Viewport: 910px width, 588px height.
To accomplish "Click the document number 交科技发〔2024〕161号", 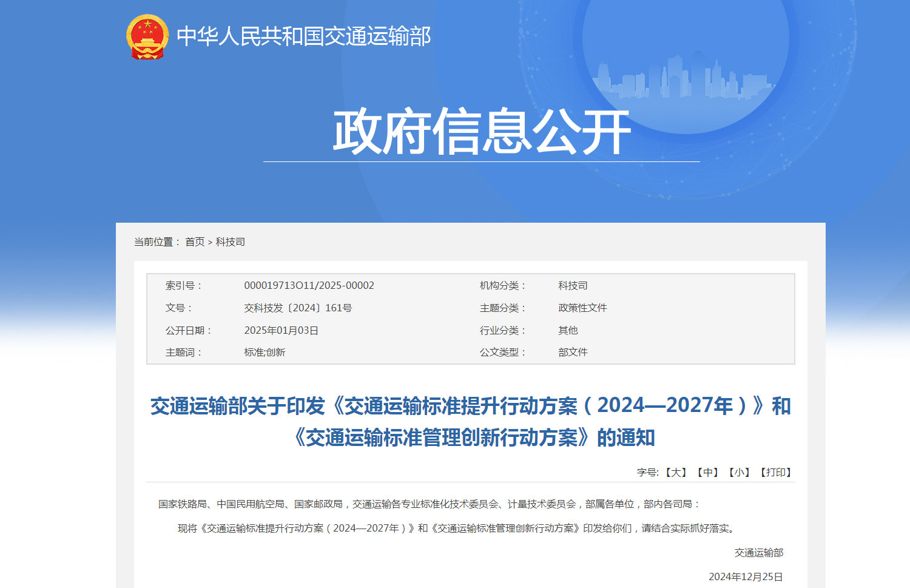I will click(298, 308).
